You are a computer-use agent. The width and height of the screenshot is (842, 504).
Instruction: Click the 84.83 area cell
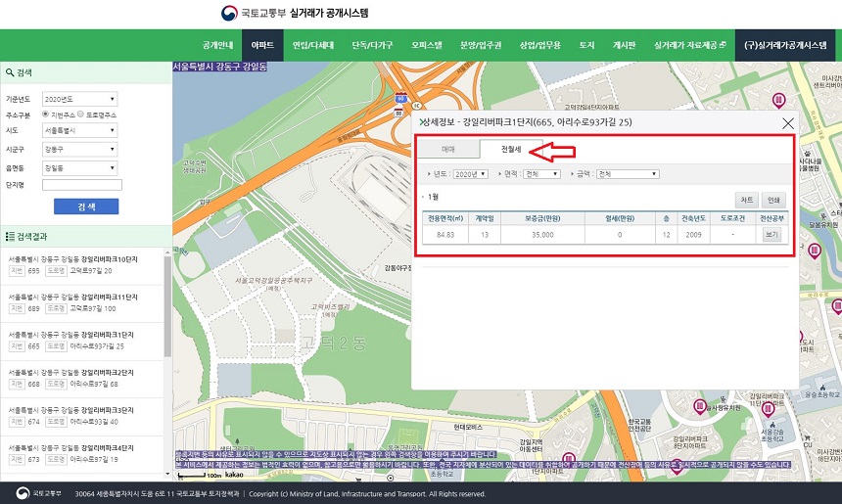pyautogui.click(x=445, y=235)
